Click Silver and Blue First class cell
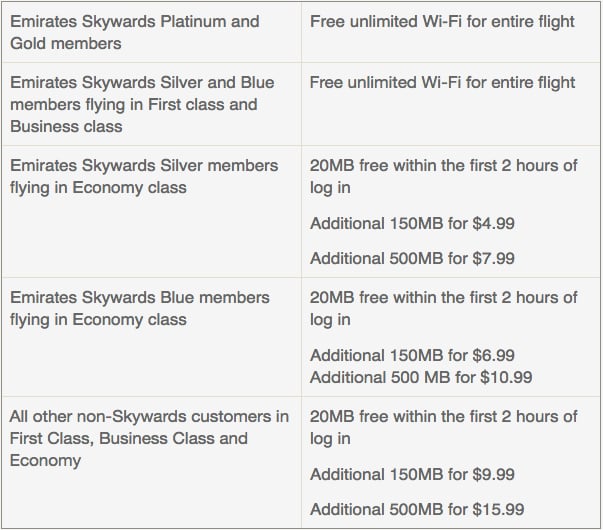Image resolution: width=603 pixels, height=530 pixels. coord(152,104)
